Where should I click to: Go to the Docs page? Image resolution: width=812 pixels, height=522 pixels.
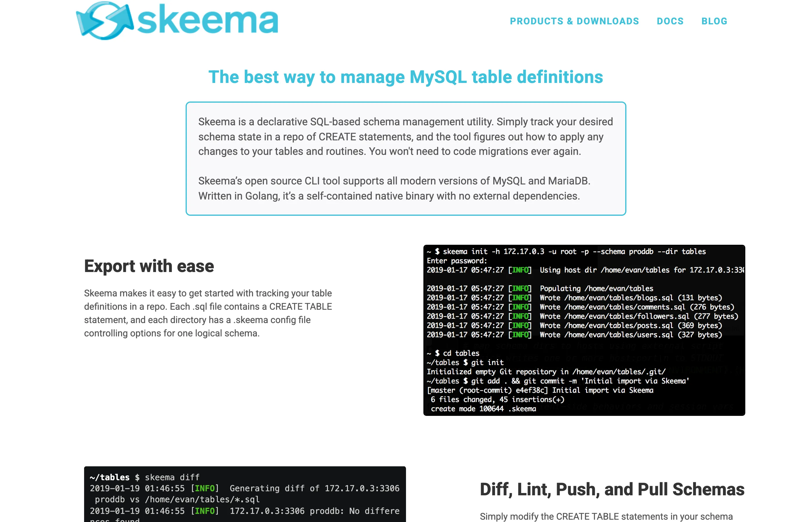coord(670,21)
